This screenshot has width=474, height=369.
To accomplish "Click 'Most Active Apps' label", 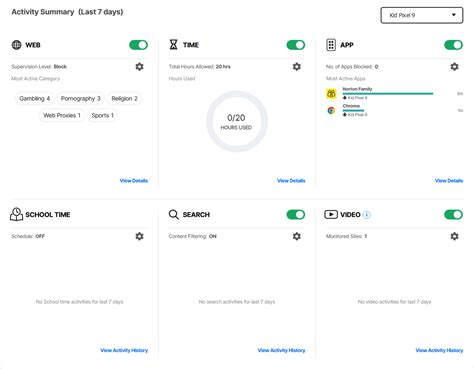I will coord(346,79).
